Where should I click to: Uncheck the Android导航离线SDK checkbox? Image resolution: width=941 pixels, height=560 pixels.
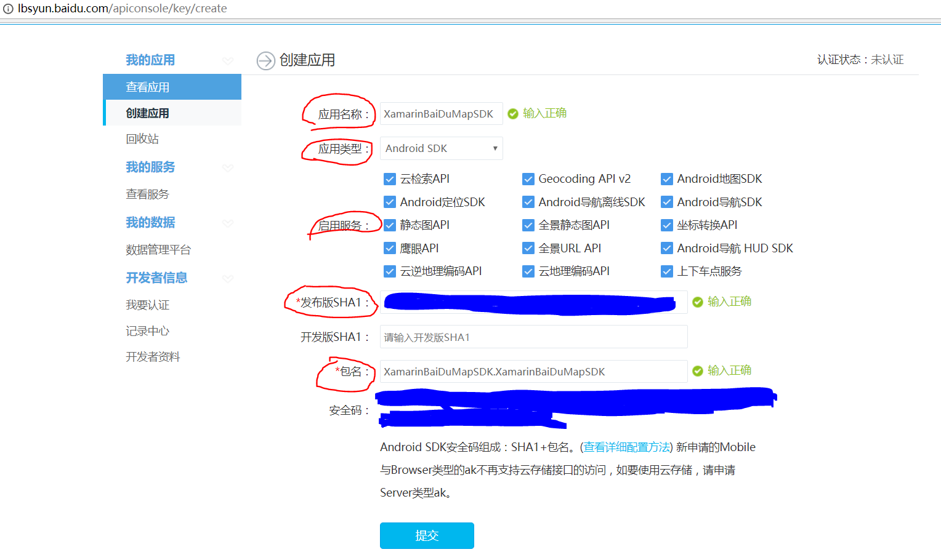[528, 202]
